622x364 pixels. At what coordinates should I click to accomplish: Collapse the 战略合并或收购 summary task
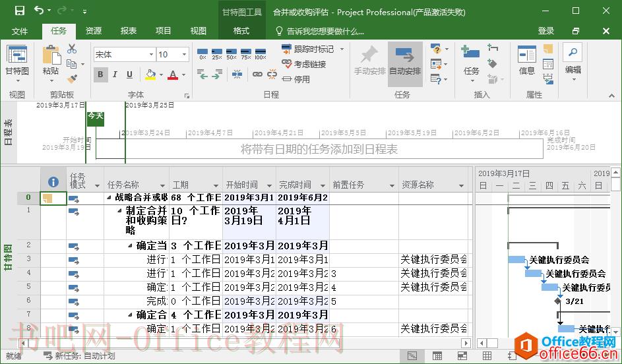[109, 197]
